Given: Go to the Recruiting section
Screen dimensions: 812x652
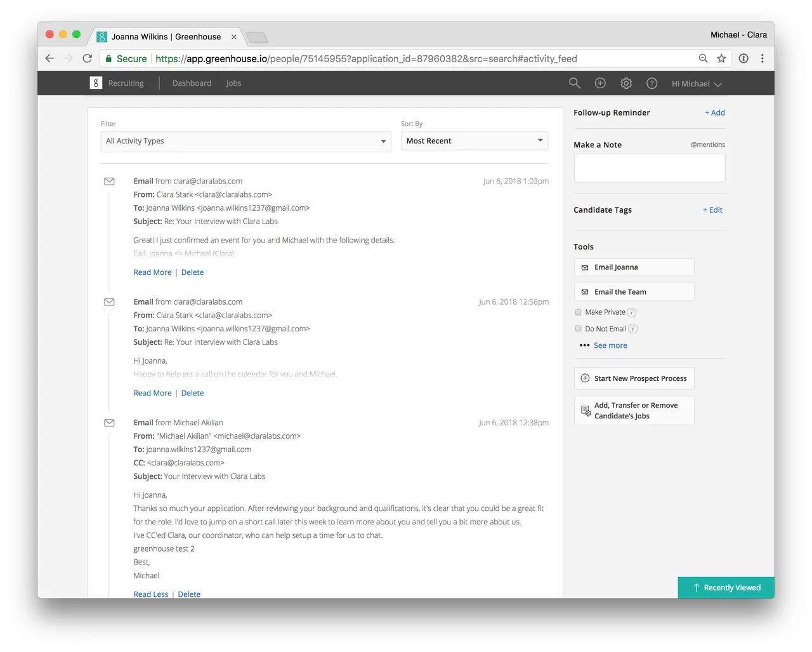Looking at the screenshot, I should point(126,83).
